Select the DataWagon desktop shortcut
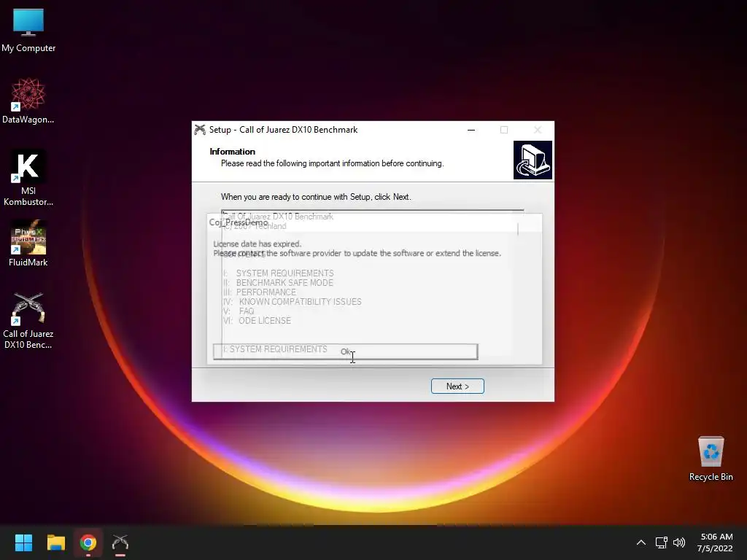 pyautogui.click(x=28, y=101)
